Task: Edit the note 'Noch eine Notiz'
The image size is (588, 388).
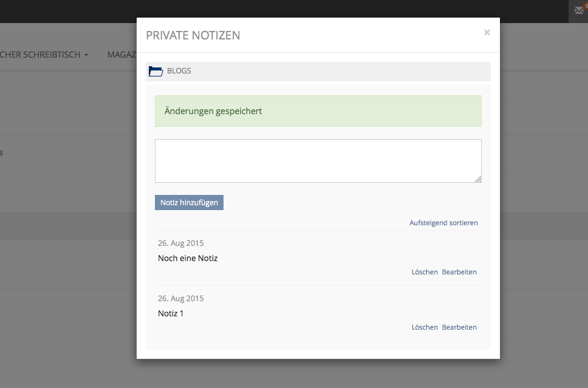Action: (x=459, y=272)
